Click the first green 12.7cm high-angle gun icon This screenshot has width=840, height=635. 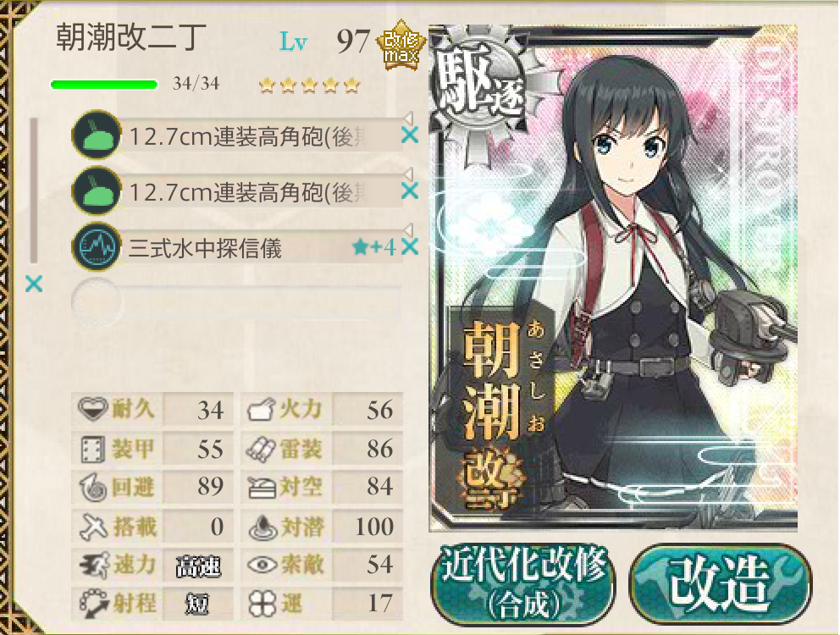97,135
